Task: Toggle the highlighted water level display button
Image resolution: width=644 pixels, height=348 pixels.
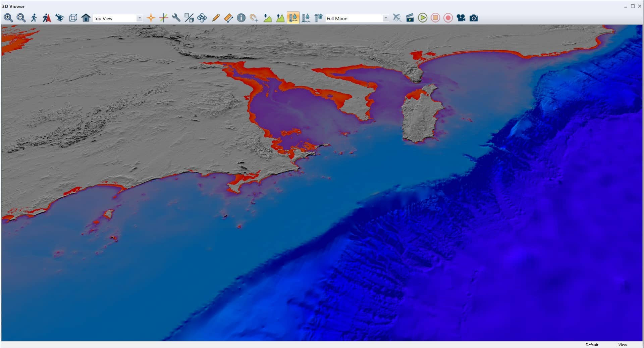Action: coord(293,18)
